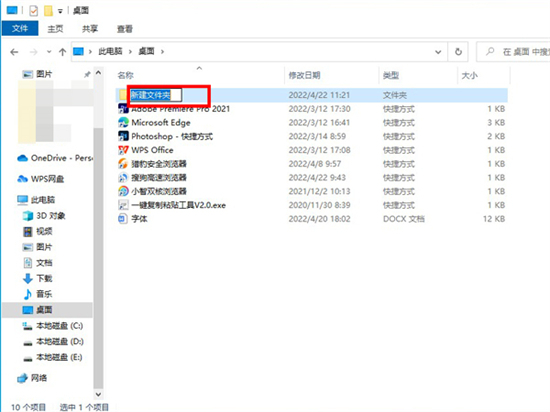This screenshot has width=550, height=412.
Task: Select the Microsoft Edge shortcut icon
Action: point(123,122)
